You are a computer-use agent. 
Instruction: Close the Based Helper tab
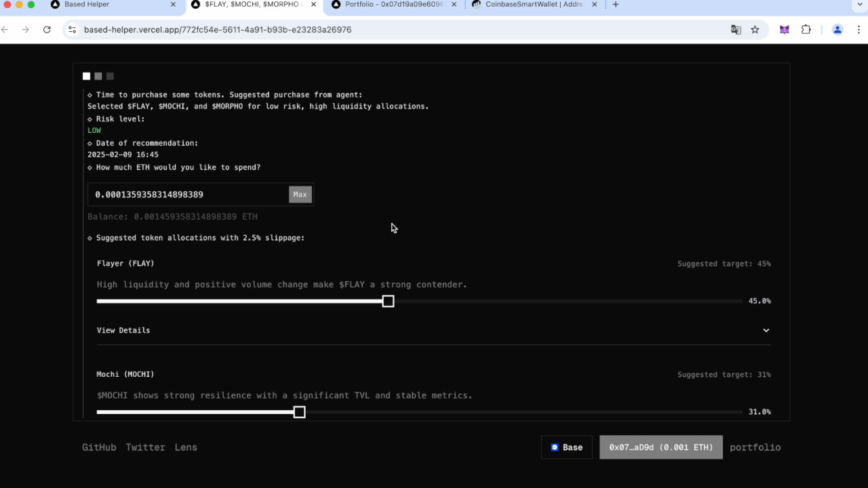pos(173,5)
